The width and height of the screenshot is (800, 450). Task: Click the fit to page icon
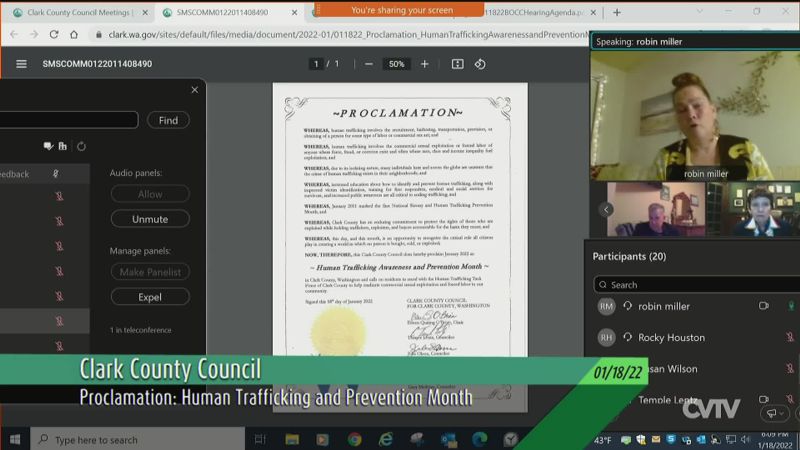tap(457, 64)
